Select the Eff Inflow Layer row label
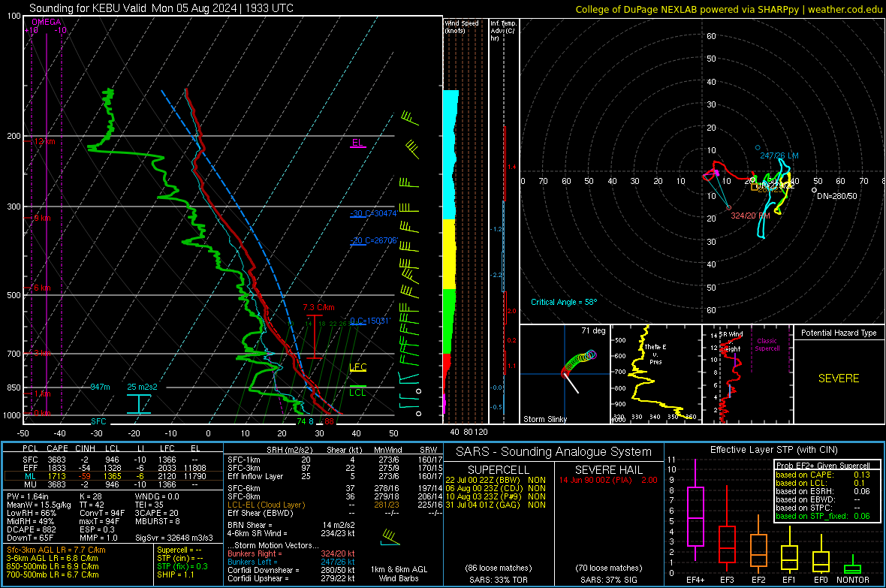This screenshot has height=588, width=886. [x=255, y=476]
